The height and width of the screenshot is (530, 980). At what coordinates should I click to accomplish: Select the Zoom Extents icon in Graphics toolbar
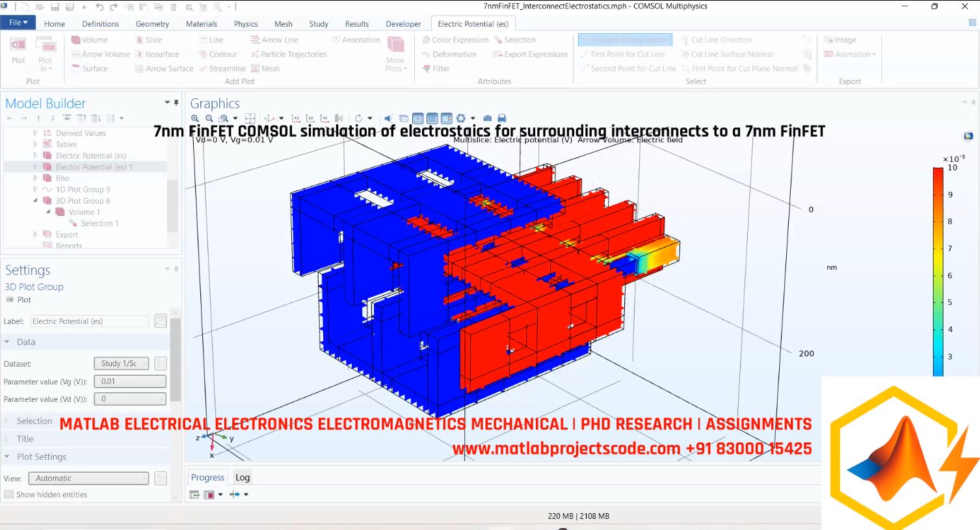(250, 118)
